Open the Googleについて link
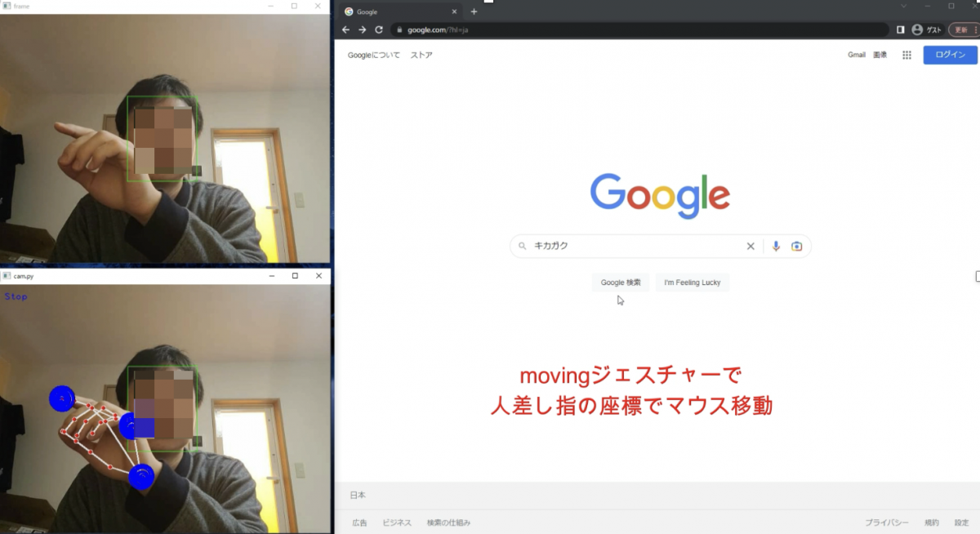This screenshot has width=980, height=534. [x=374, y=56]
